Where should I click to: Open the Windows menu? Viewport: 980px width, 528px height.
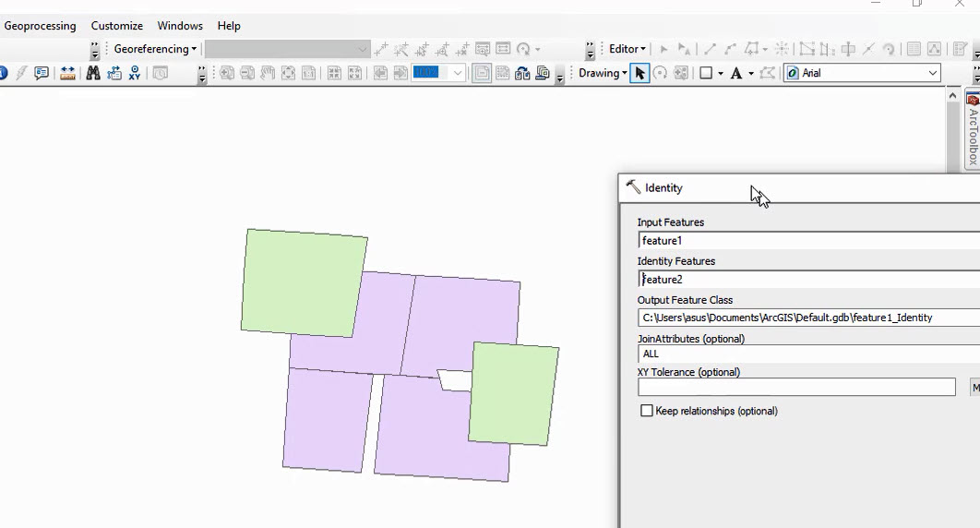[180, 26]
